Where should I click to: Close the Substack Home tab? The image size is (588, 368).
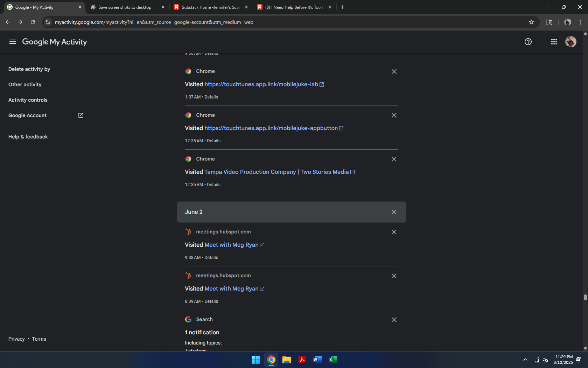246,7
